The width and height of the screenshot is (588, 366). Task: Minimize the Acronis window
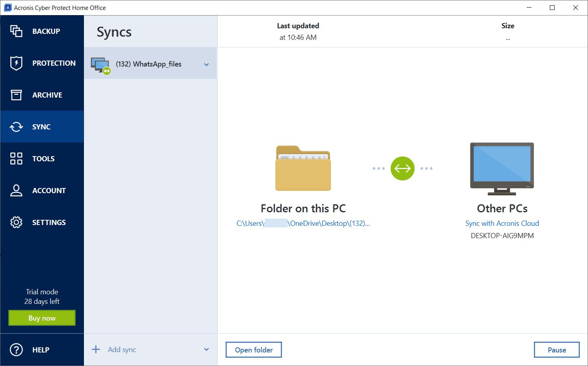(529, 8)
